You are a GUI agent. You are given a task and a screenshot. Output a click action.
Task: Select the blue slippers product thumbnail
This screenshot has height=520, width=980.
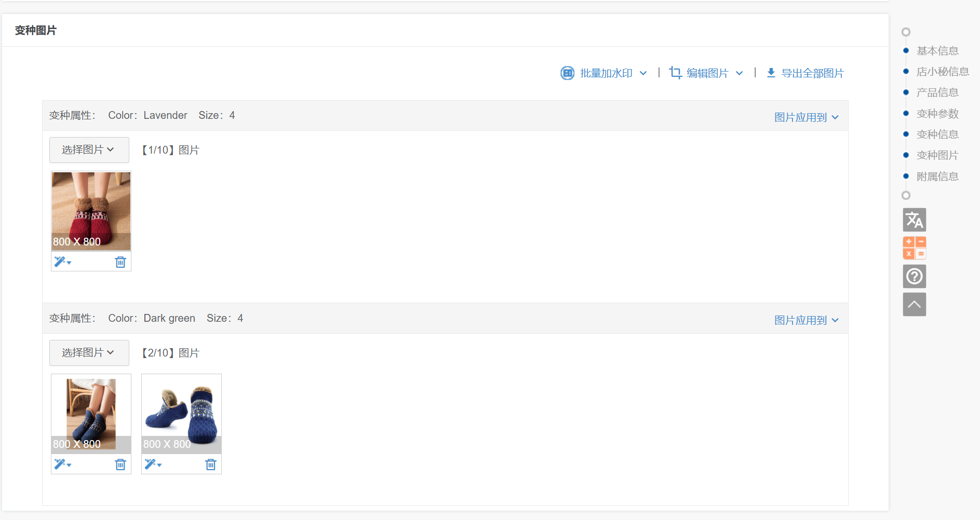[x=181, y=414]
